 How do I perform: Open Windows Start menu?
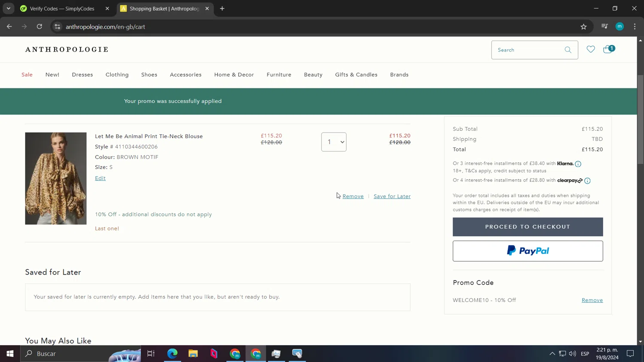(x=10, y=354)
